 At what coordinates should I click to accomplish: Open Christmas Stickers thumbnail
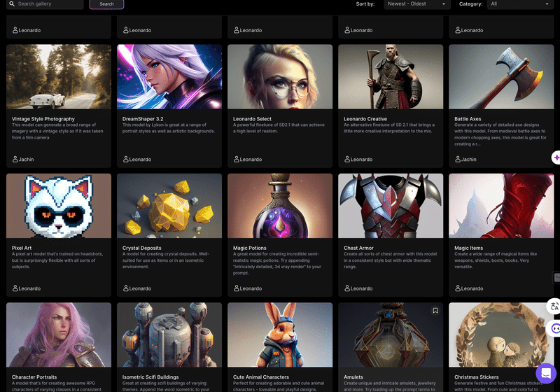click(501, 335)
